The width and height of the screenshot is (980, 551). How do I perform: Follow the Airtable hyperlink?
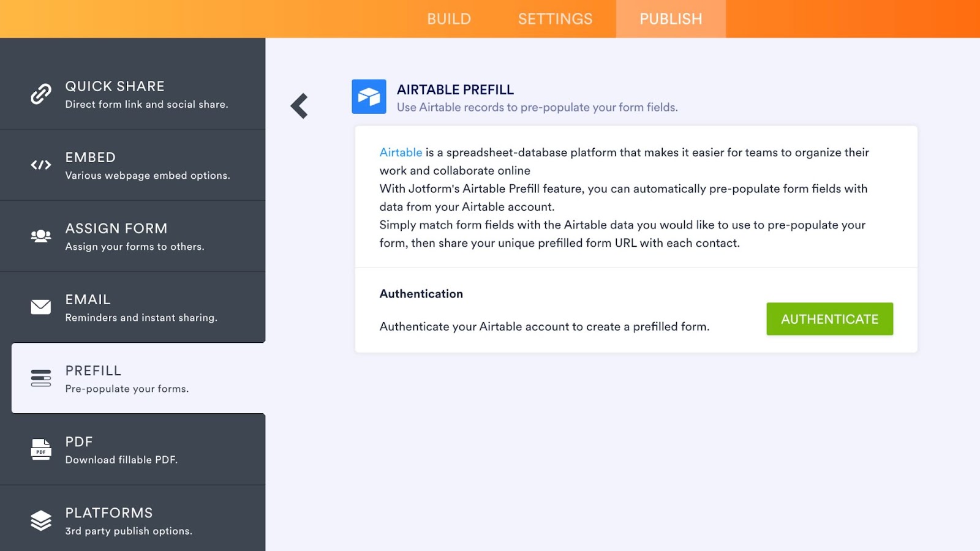coord(401,152)
